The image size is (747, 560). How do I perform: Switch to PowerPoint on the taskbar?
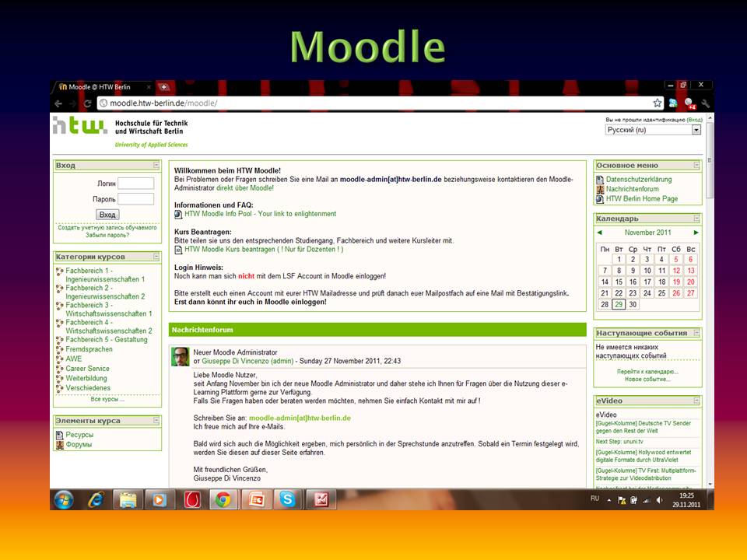click(256, 499)
